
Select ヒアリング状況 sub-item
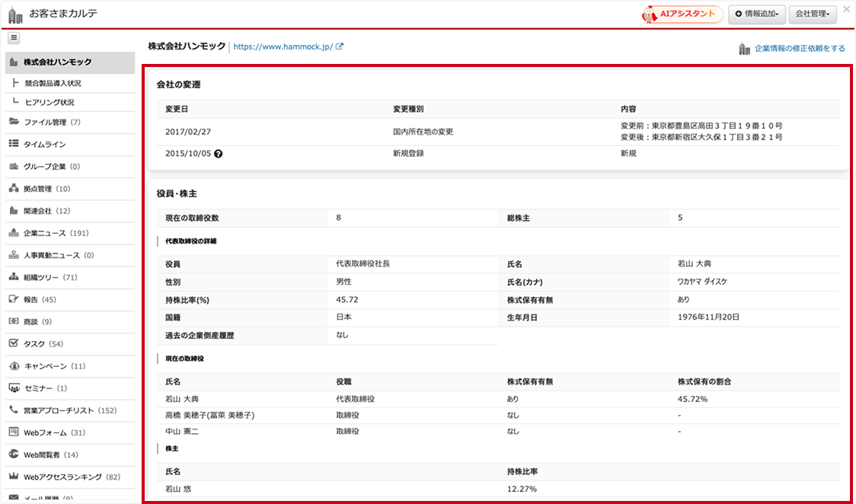point(50,102)
